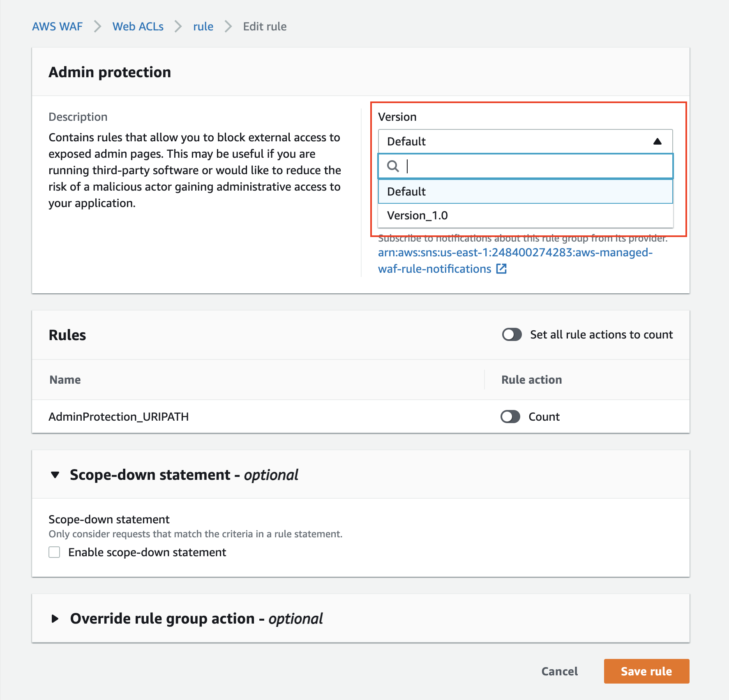729x700 pixels.
Task: Open the 'rule' breadcrumb link
Action: click(x=203, y=27)
